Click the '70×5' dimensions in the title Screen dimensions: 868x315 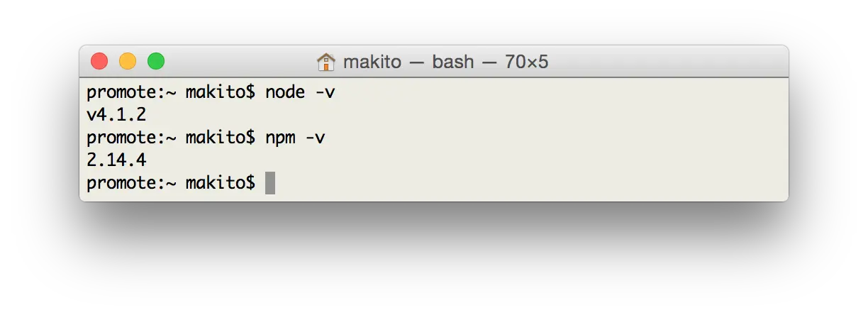click(527, 62)
